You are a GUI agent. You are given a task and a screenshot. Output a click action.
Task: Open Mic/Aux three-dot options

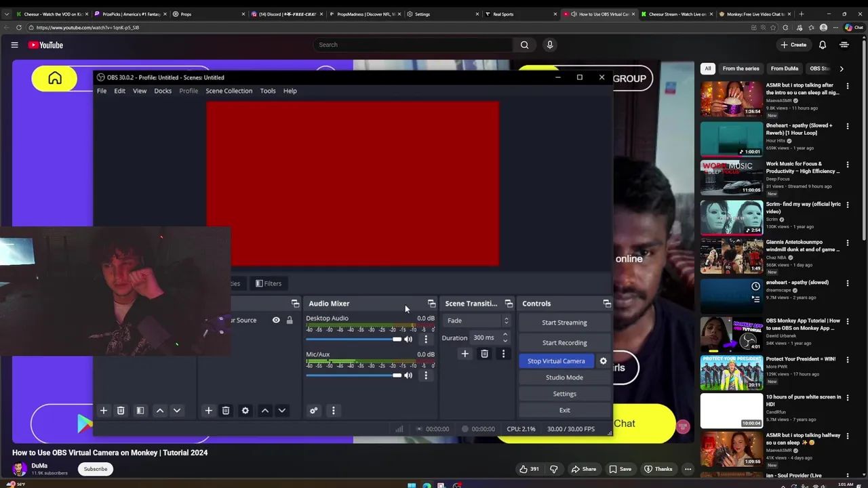[x=426, y=375]
